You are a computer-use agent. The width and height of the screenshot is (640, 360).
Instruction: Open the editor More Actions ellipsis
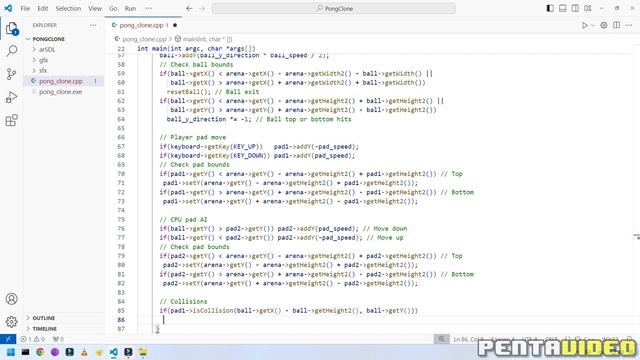pyautogui.click(x=629, y=25)
